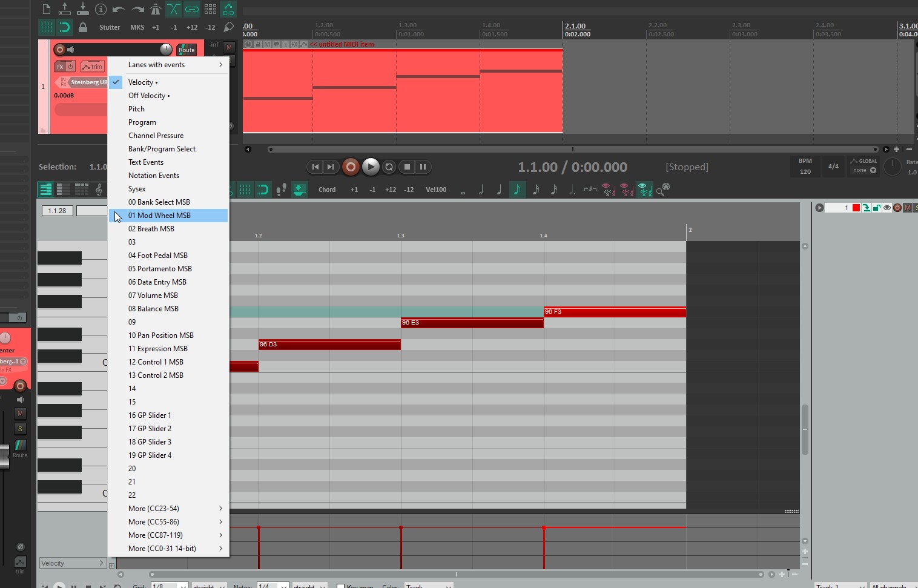Click the save project download icon
This screenshot has height=588, width=918.
tap(83, 9)
